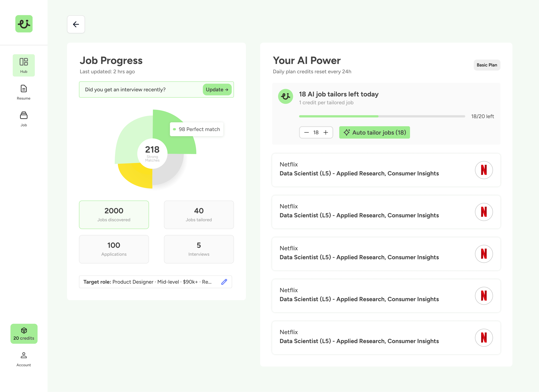The image size is (539, 392).
Task: Click 'Last updated: 2 hrs ago' text
Action: (107, 71)
